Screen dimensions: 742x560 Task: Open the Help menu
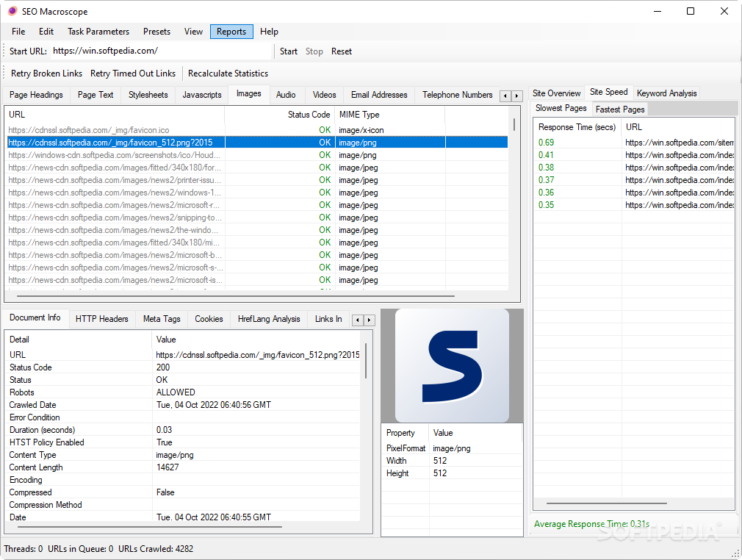pos(269,32)
